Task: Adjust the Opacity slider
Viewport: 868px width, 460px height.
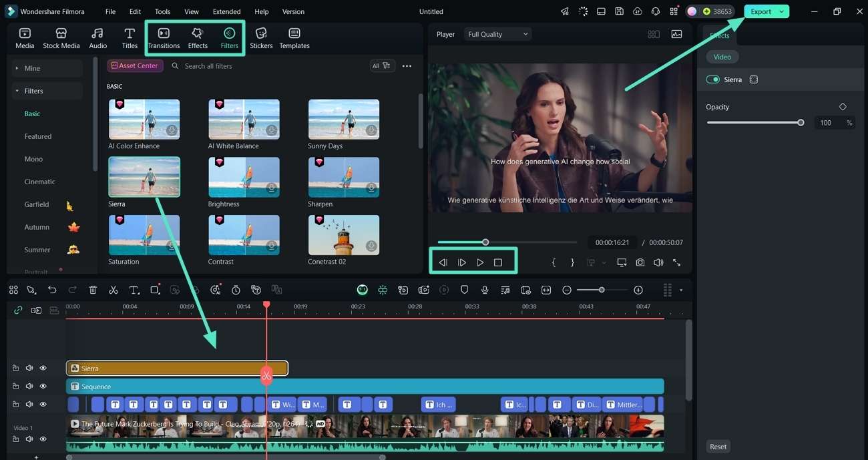Action: coord(754,123)
